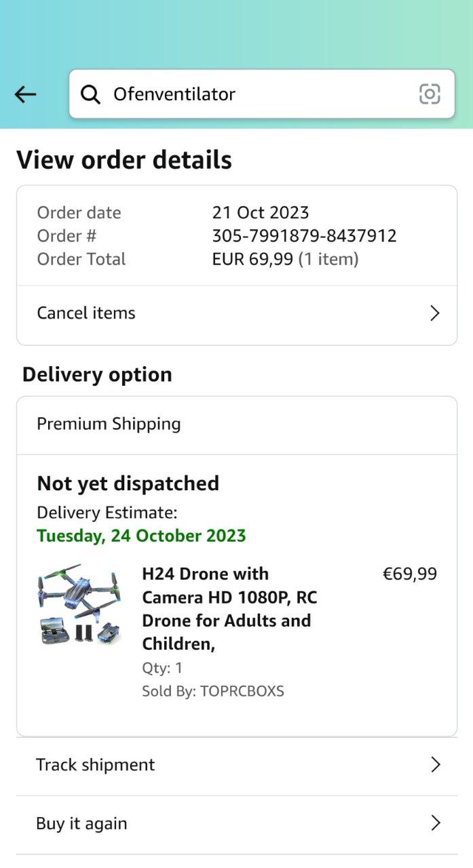Click the €69,99 item price
473x868 pixels.
coord(410,574)
